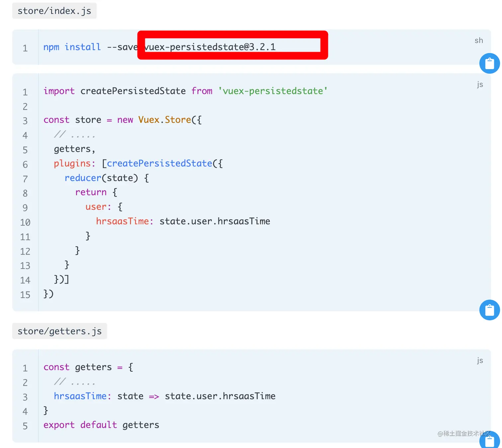Click the 'sh' language tag
The image size is (502, 448).
(x=479, y=40)
